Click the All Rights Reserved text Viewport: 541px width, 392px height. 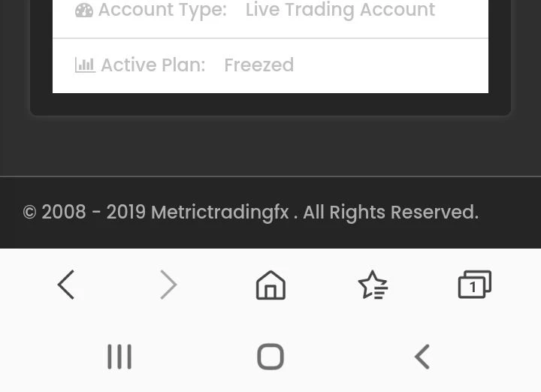click(x=390, y=213)
